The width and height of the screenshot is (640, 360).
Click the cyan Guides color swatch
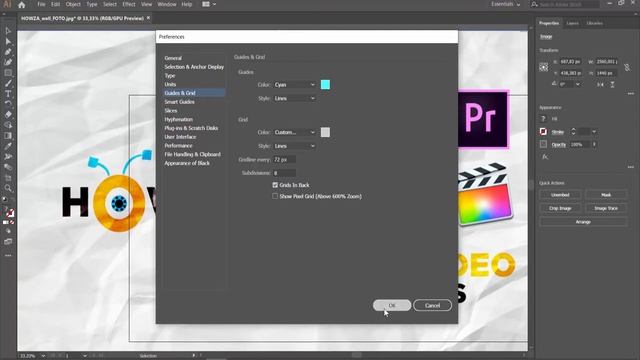coord(325,84)
